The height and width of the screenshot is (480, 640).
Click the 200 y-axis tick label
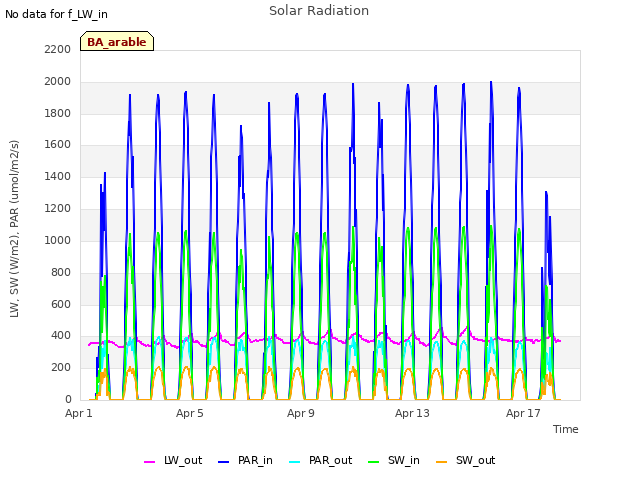(x=61, y=368)
